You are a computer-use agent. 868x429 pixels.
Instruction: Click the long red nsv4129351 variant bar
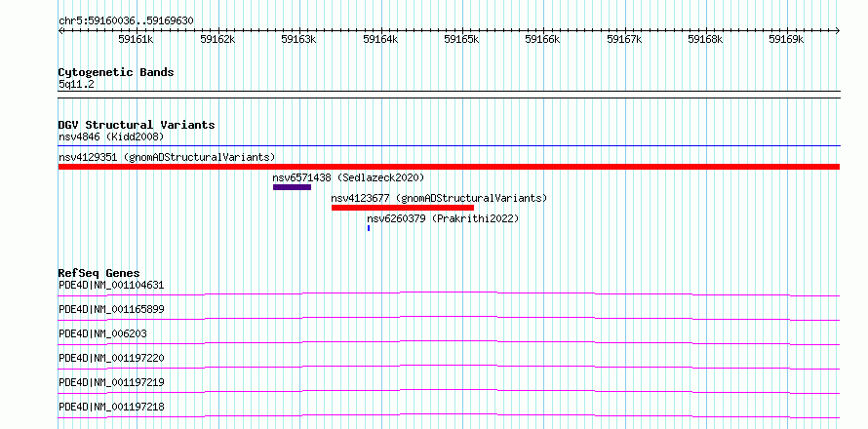449,167
